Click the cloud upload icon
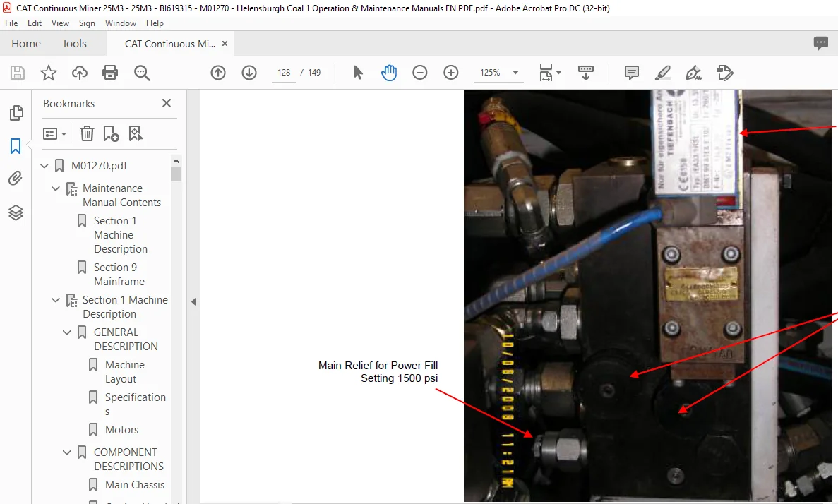Screen dimensions: 838x504 (x=80, y=73)
